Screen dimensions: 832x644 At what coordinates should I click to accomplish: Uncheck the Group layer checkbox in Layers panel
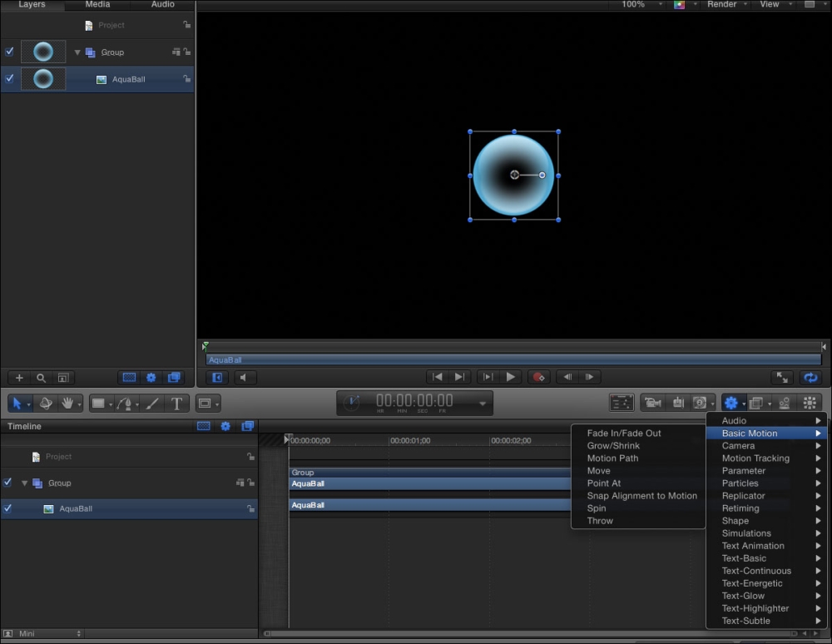[x=9, y=52]
